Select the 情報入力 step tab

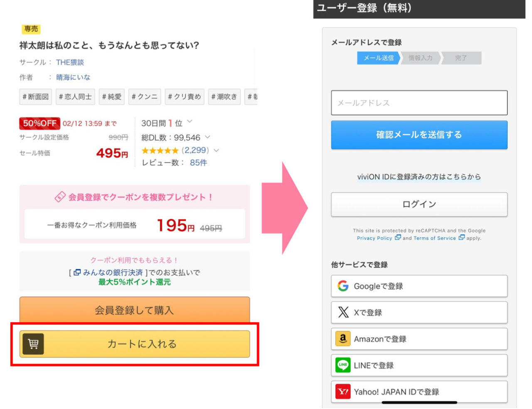point(420,58)
